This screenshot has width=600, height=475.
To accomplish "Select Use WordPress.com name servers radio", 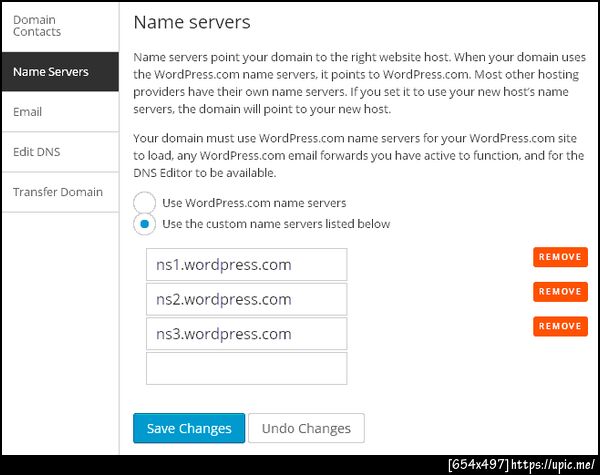I will click(x=144, y=202).
